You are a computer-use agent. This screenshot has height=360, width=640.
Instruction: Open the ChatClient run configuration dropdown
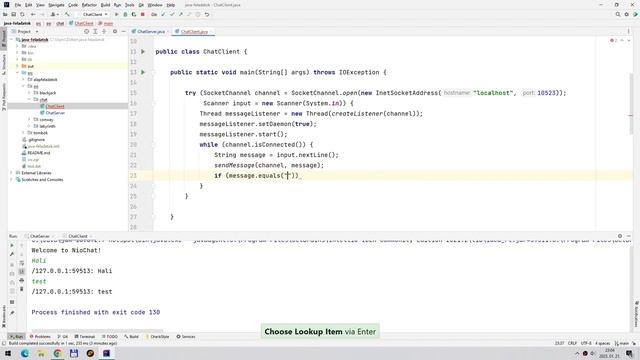click(x=94, y=14)
